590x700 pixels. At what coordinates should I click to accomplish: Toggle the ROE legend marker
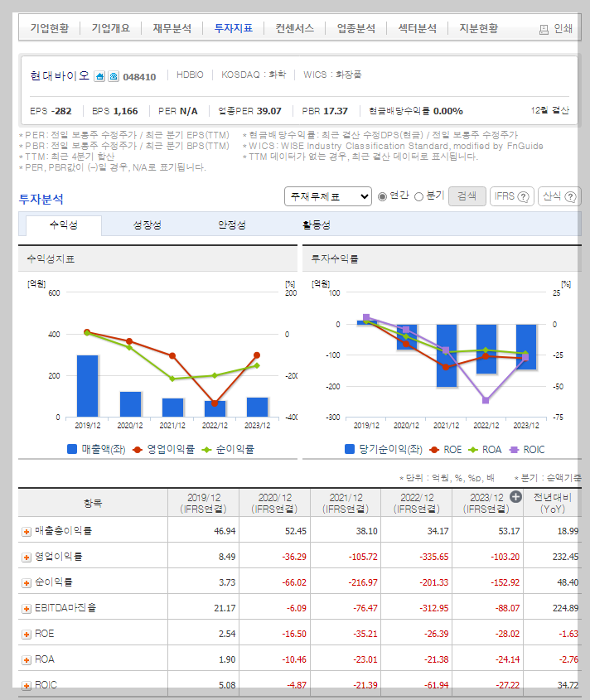tap(433, 450)
